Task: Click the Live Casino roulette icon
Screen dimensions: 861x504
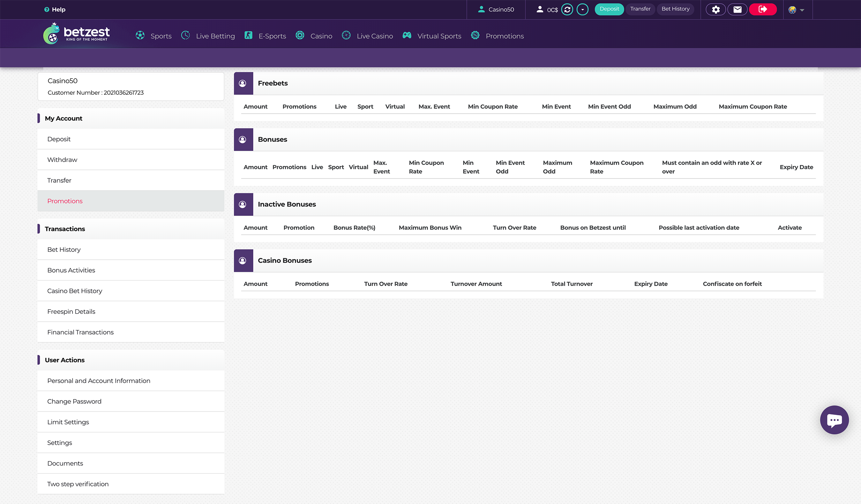Action: click(x=346, y=35)
